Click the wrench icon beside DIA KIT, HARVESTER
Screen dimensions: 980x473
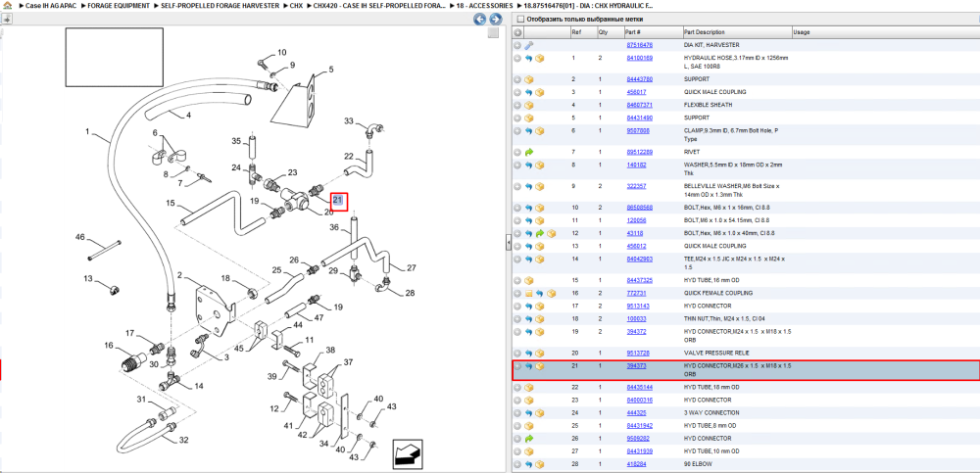click(529, 45)
